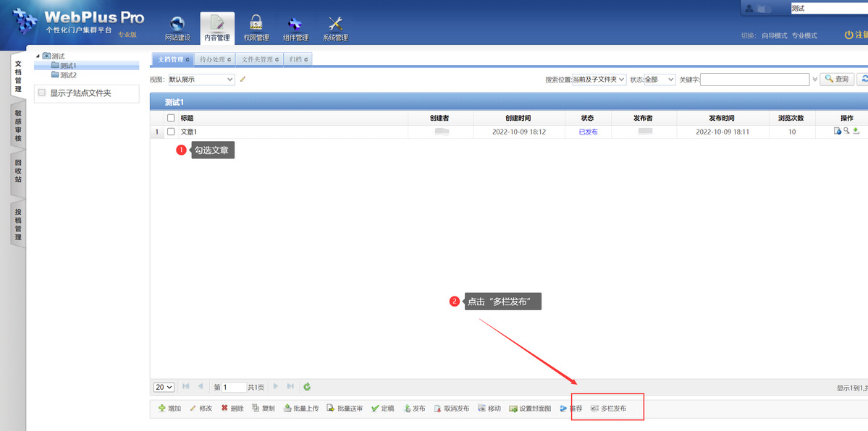Click the pencil icon next to view dropdown
Viewport: 868px width, 431px height.
[x=243, y=80]
